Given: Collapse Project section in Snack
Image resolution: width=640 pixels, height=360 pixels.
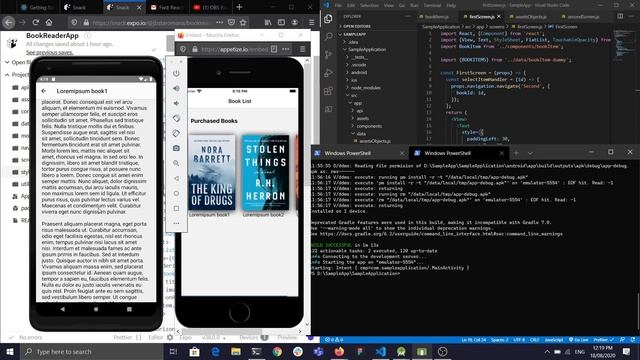Looking at the screenshot, I should point(7,75).
